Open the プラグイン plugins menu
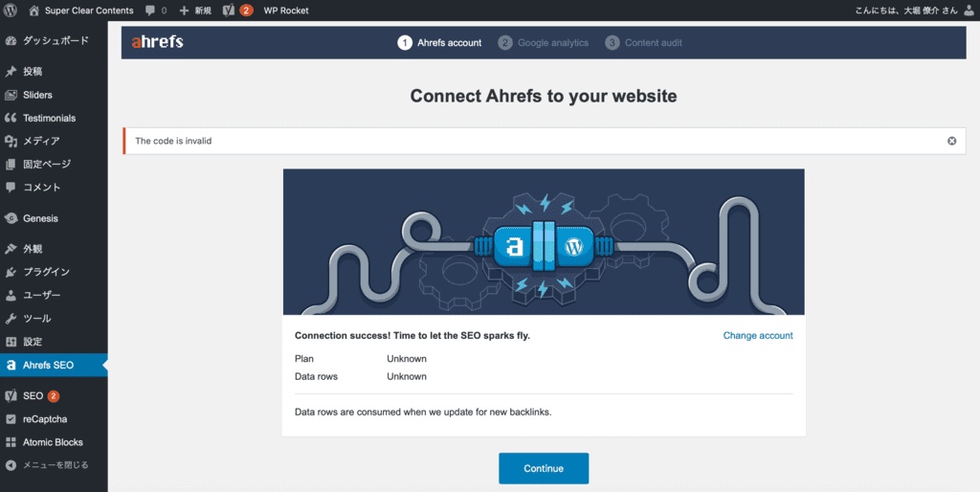Viewport: 980px width, 492px height. [46, 272]
